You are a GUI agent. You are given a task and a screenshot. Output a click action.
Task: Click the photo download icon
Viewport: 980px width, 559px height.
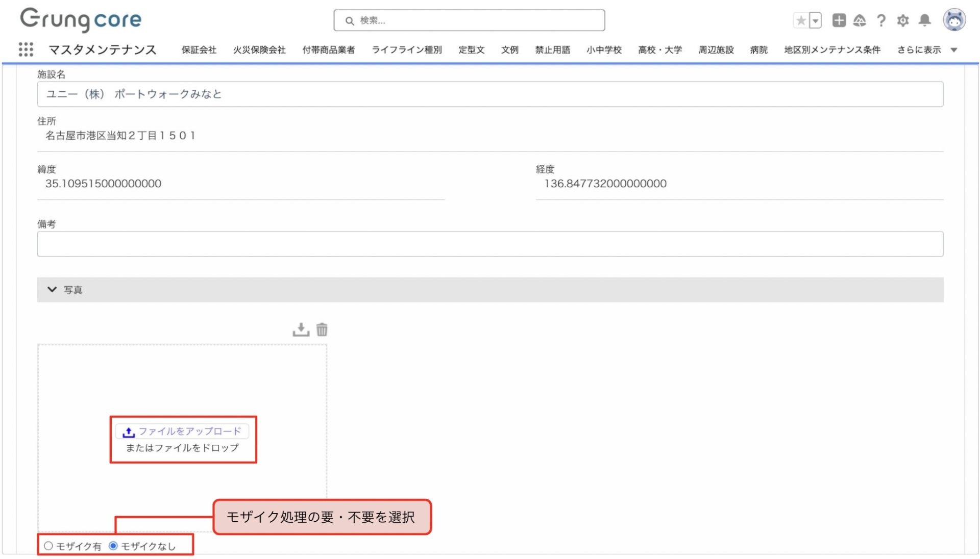(x=301, y=329)
